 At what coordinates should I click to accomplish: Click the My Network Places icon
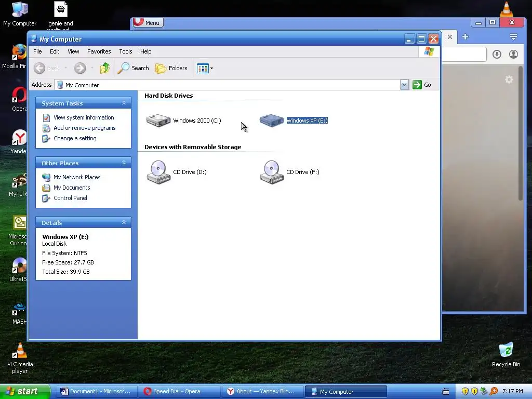click(46, 177)
